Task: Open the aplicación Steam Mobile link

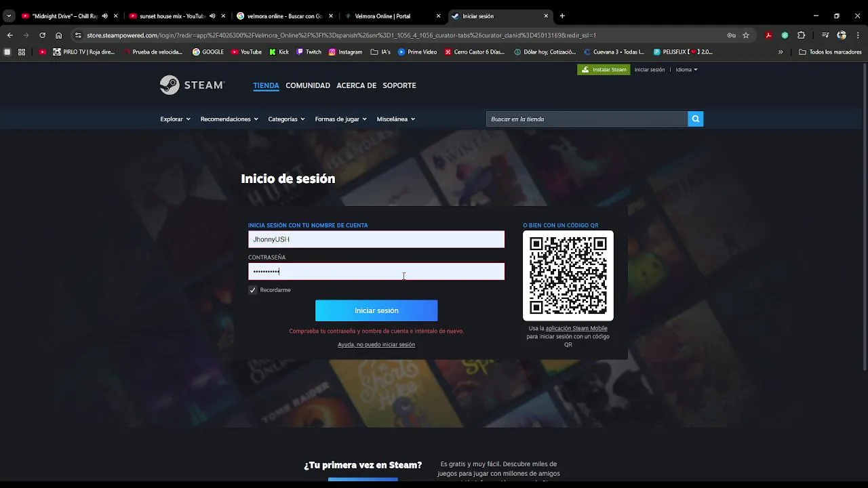Action: point(576,329)
